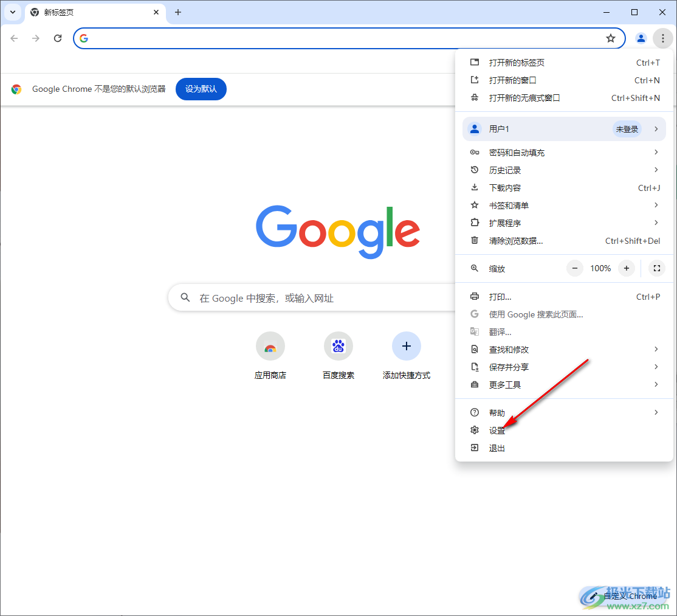Open the 应用商店 shortcut tile
677x616 pixels.
(x=270, y=356)
